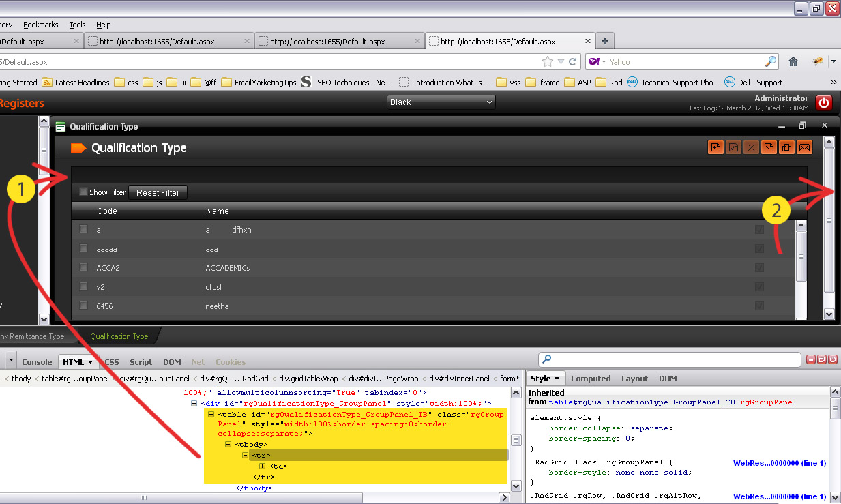The height and width of the screenshot is (504, 841).
Task: Open the Computed side panel tab
Action: [591, 379]
